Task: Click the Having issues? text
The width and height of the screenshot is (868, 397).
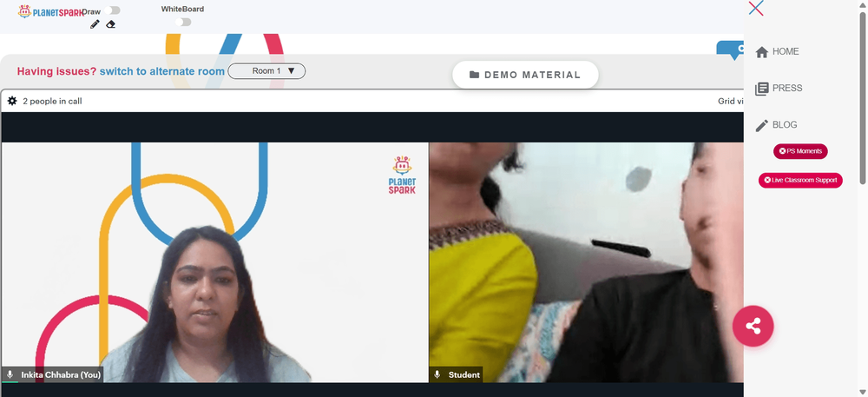Action: point(56,71)
